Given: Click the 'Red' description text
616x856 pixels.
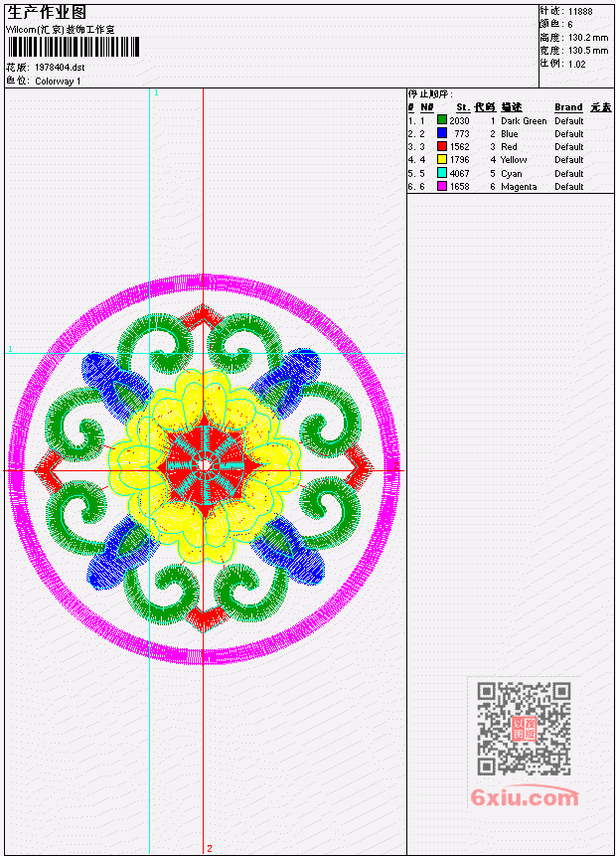Looking at the screenshot, I should pyautogui.click(x=509, y=147).
